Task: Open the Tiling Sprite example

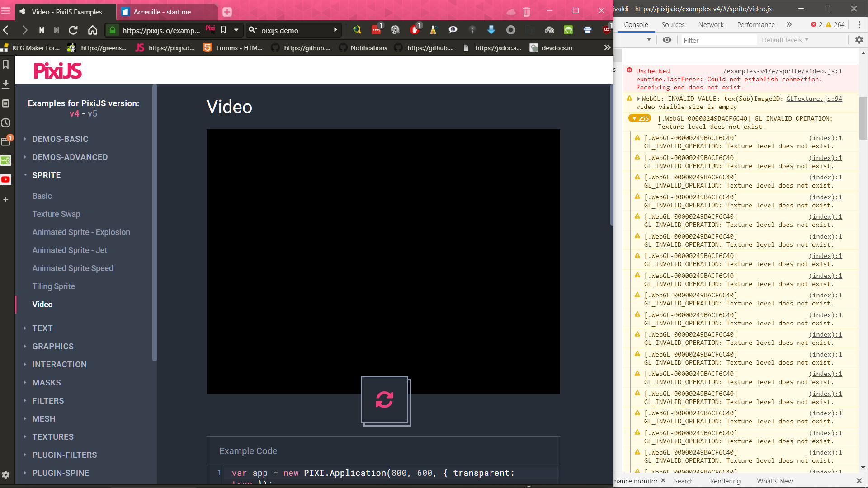Action: tap(53, 286)
